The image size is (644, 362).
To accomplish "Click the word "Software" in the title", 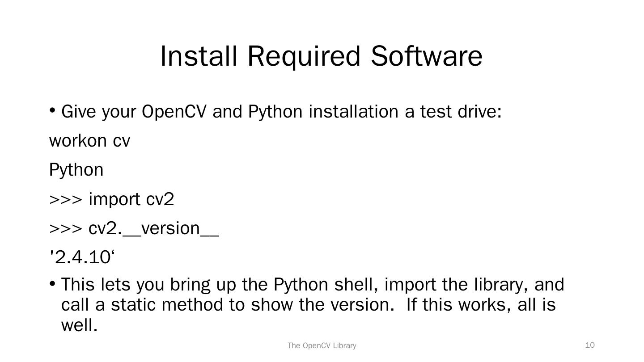I will coord(426,56).
